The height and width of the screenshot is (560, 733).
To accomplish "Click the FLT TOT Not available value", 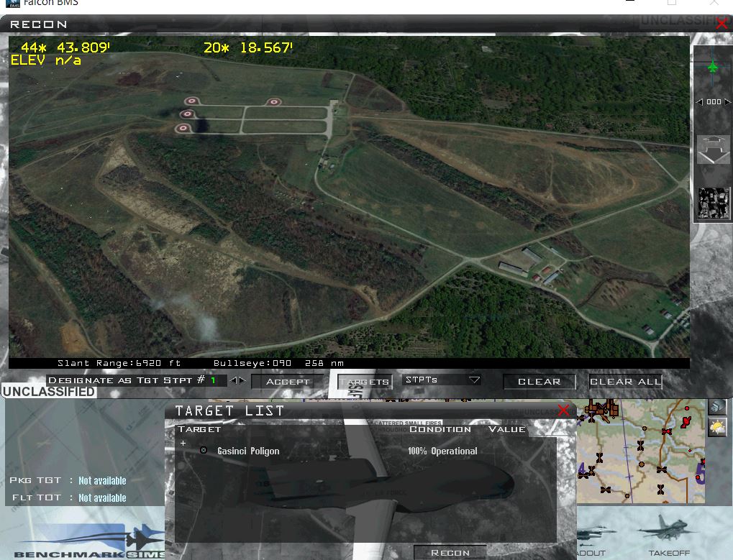I will coord(102,498).
